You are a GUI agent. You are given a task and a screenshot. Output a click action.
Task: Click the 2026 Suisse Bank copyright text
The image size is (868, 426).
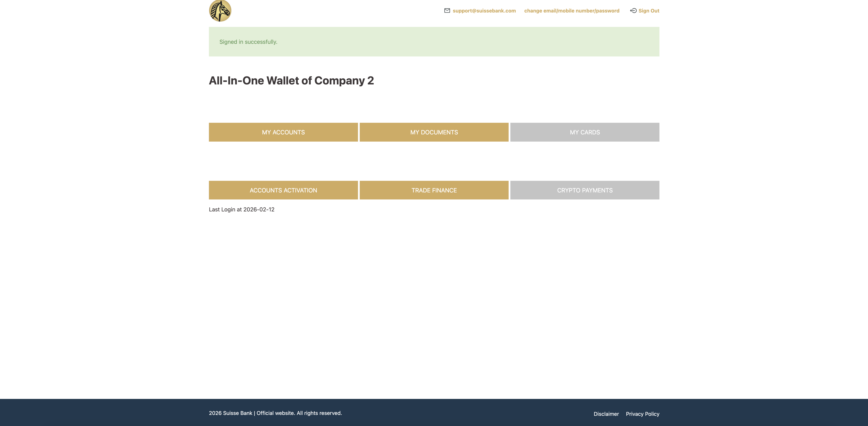(x=275, y=413)
